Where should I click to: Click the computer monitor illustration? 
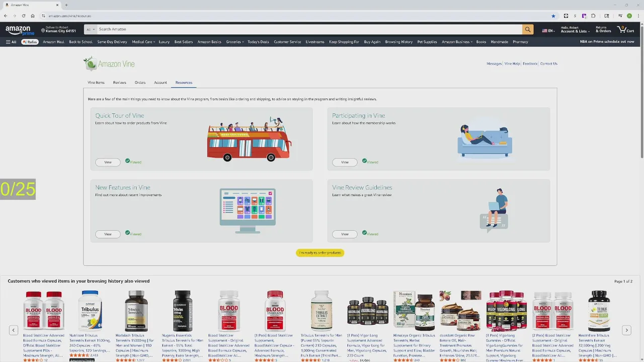coord(248,211)
